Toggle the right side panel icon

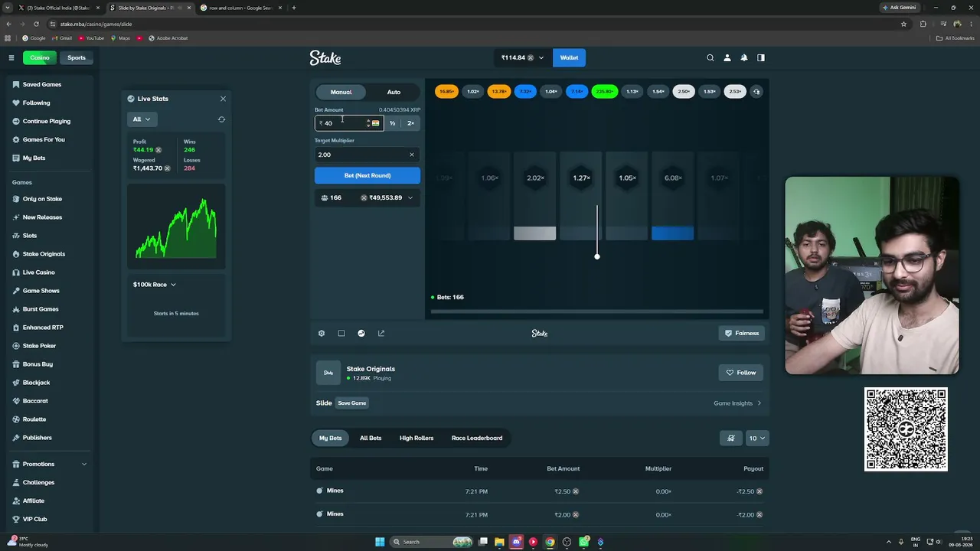(x=761, y=57)
